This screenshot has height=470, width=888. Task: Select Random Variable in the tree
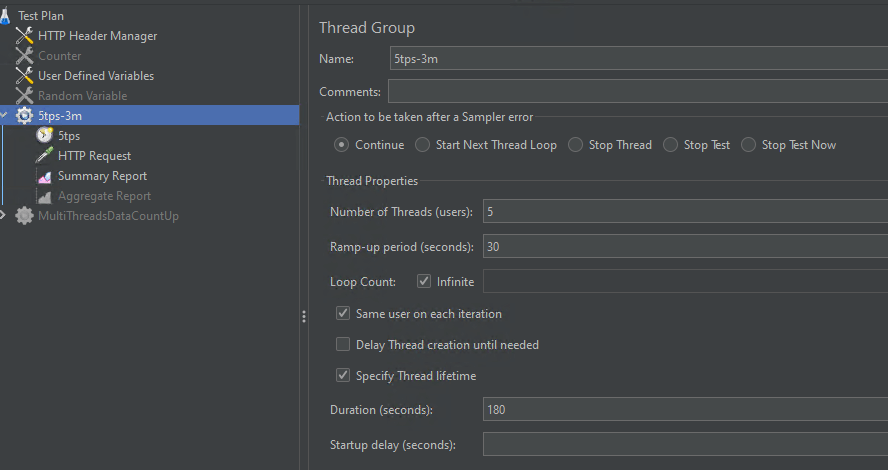(x=82, y=96)
